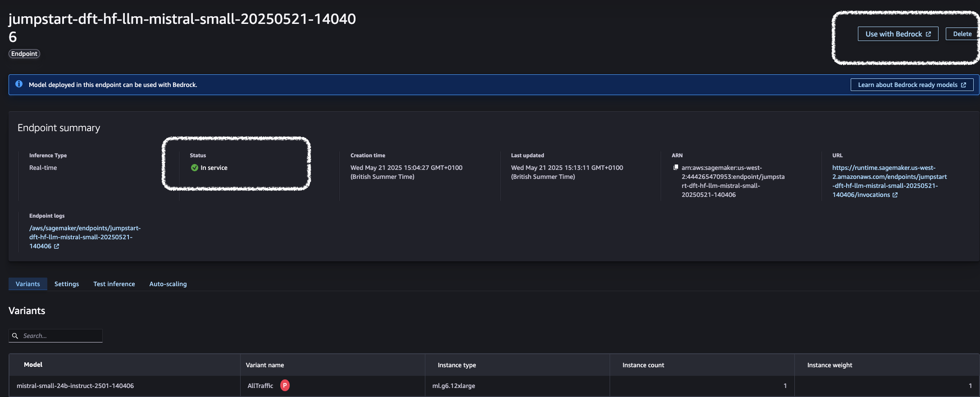Copy the endpoint ARN with copy icon
The height and width of the screenshot is (397, 980).
(x=675, y=167)
